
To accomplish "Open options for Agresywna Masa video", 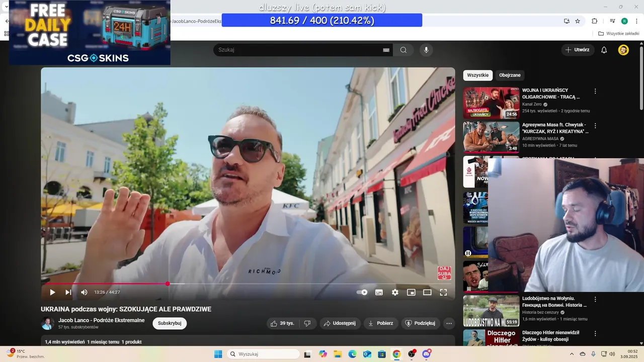I will (595, 126).
